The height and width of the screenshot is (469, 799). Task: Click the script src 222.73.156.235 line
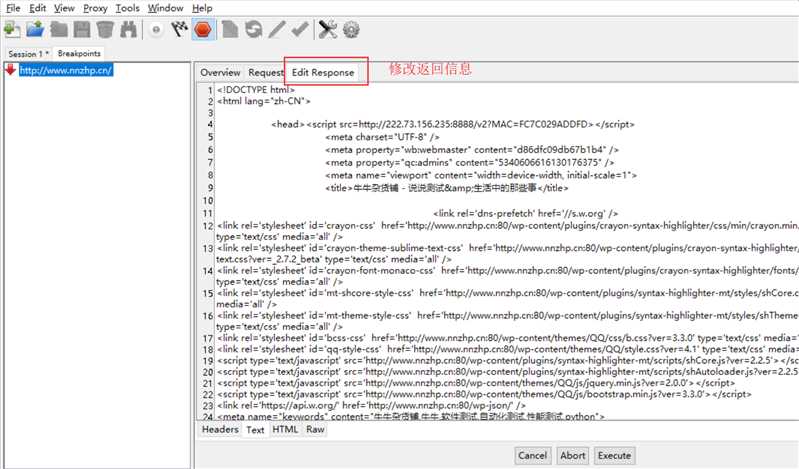(x=452, y=124)
